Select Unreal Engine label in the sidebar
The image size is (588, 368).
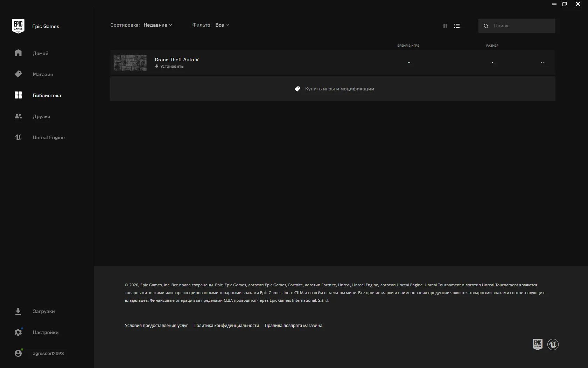(x=49, y=137)
